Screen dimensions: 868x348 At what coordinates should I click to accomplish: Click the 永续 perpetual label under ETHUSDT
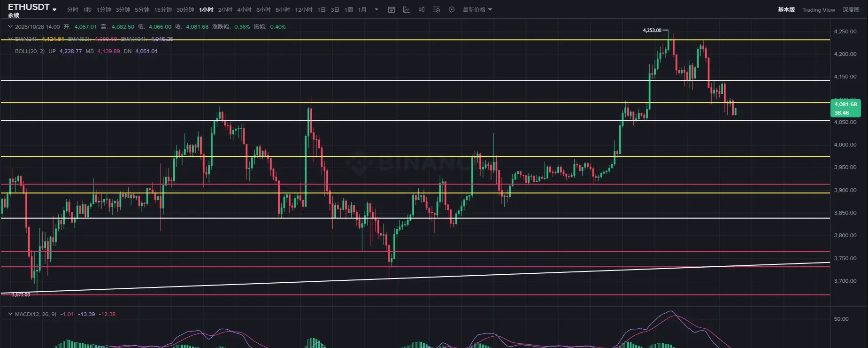14,16
